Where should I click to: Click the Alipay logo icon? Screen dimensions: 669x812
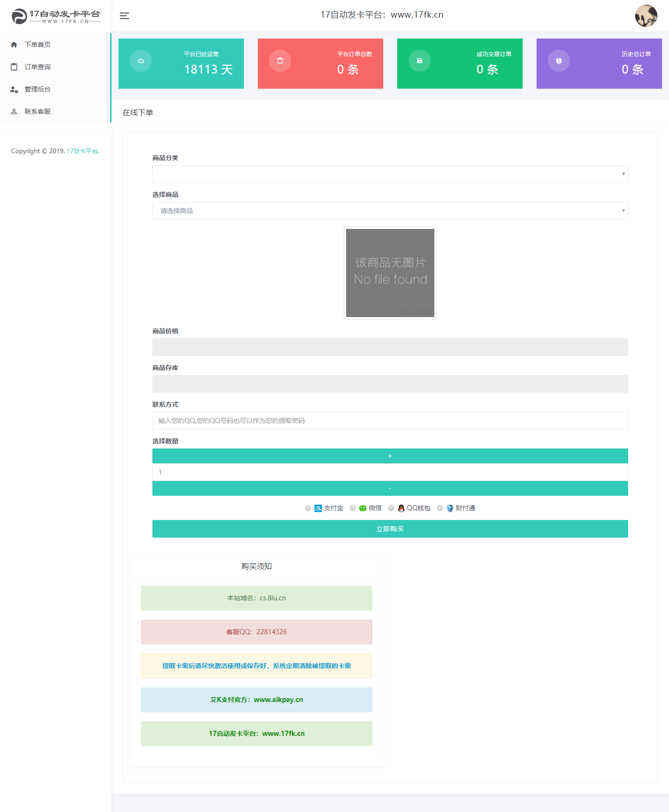[x=318, y=508]
